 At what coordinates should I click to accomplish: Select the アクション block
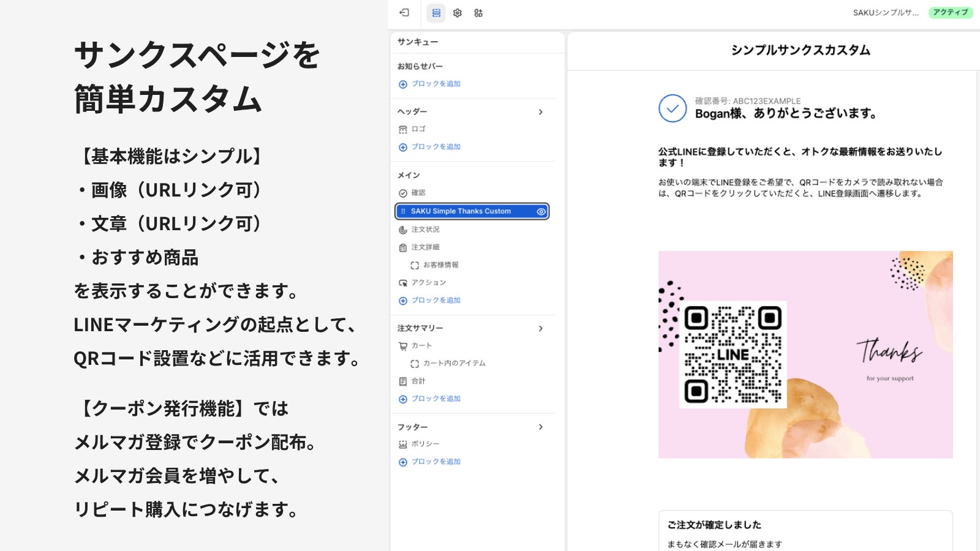coord(429,283)
